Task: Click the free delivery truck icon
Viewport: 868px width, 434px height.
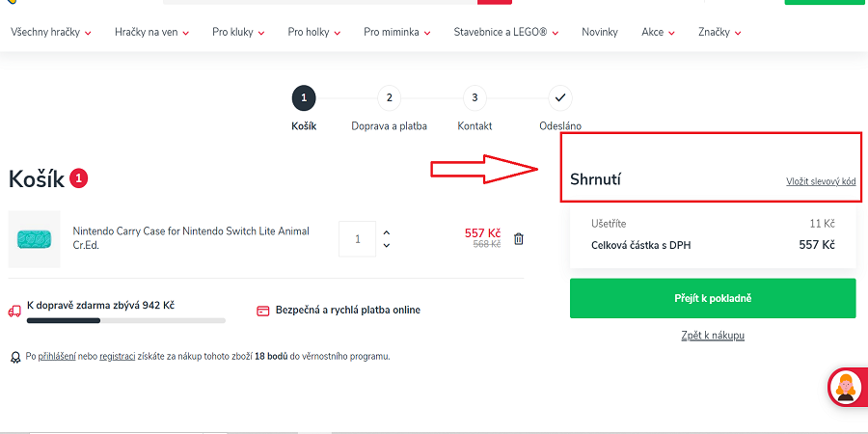Action: pyautogui.click(x=14, y=311)
